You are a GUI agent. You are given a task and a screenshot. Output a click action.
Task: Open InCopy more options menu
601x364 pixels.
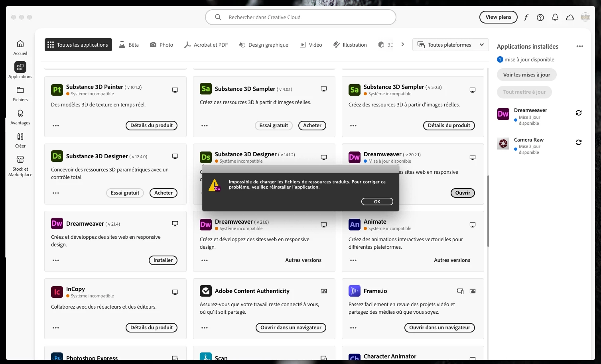[56, 328]
